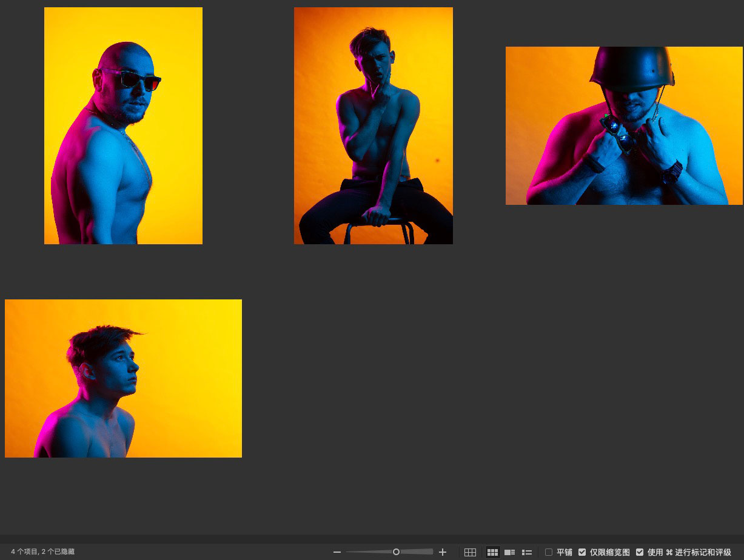Click the 4 个项目, 2 个已隐藏 status text
The width and height of the screenshot is (744, 560).
pyautogui.click(x=42, y=552)
